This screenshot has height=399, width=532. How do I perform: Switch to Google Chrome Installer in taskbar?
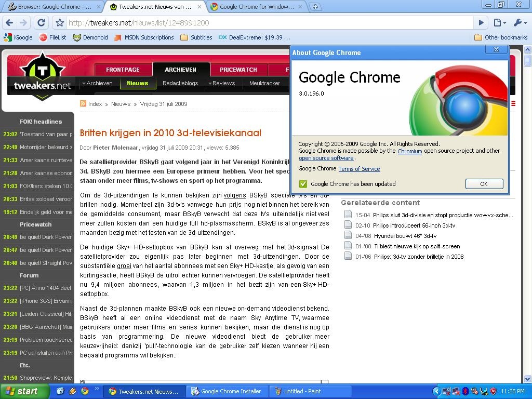pyautogui.click(x=228, y=391)
